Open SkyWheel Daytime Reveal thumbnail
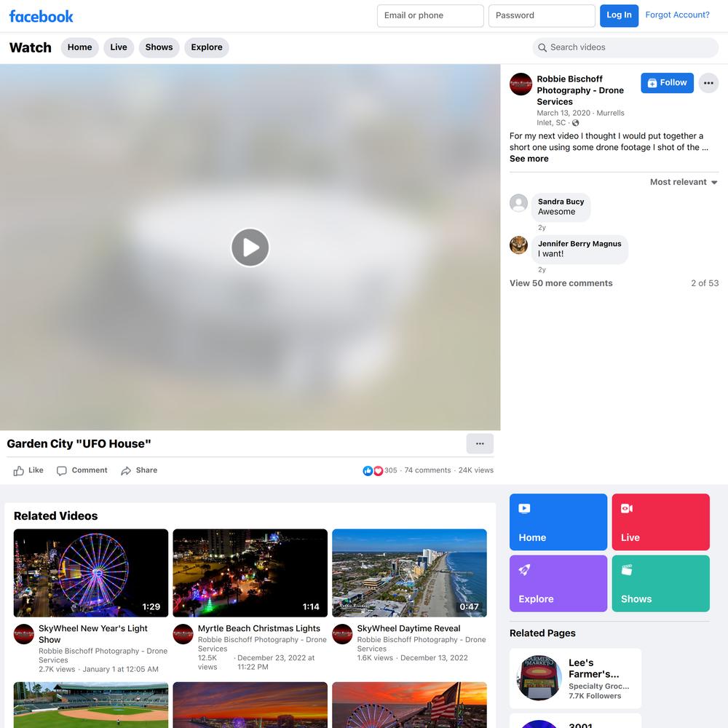The image size is (728, 728). [x=409, y=573]
